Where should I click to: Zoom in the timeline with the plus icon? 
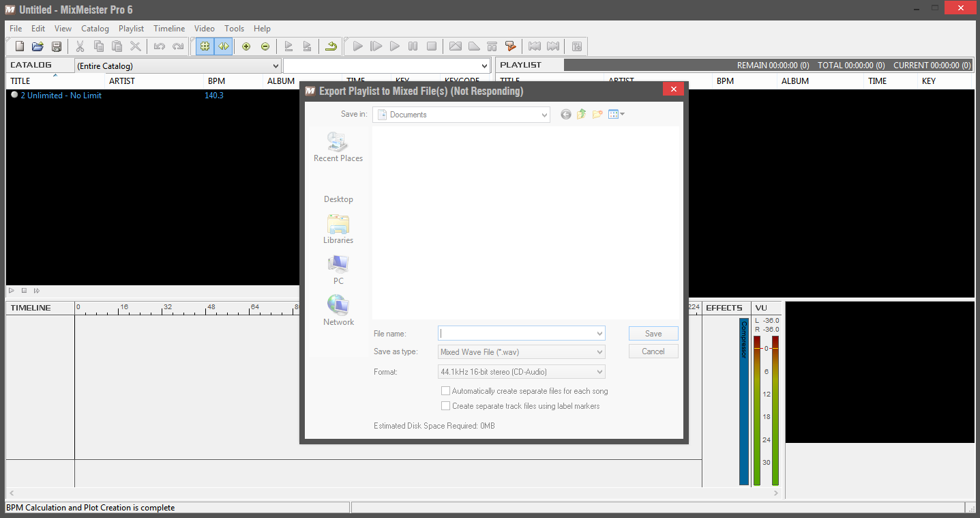pos(246,46)
